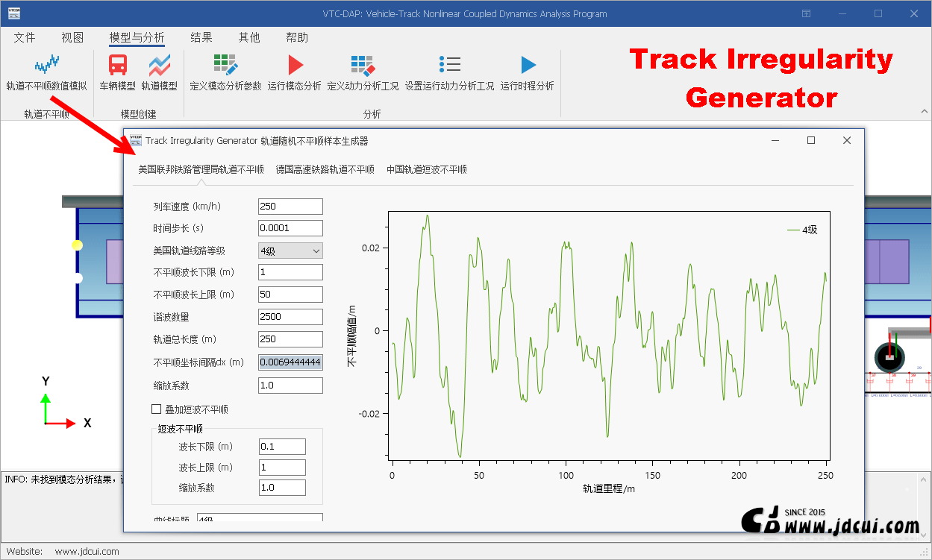Enable superimposed short-wave irregularity checkbox (叠加短波不平顺)
The image size is (932, 560).
(157, 409)
